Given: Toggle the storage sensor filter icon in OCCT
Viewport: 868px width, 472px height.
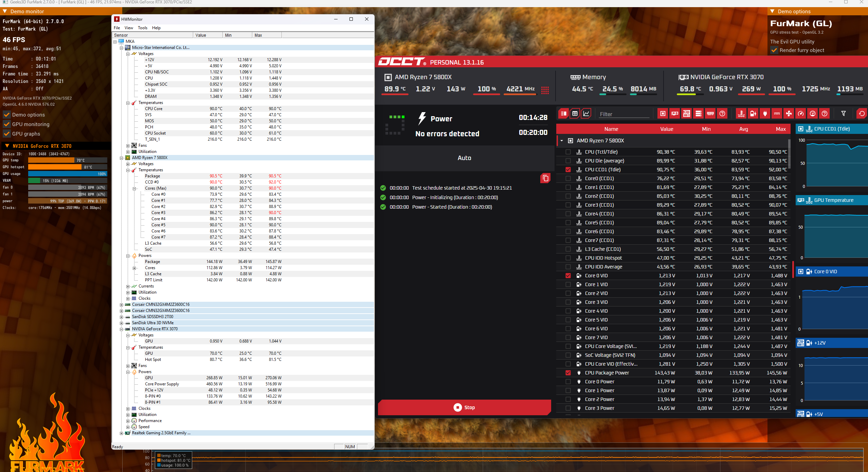Looking at the screenshot, I should [x=699, y=113].
